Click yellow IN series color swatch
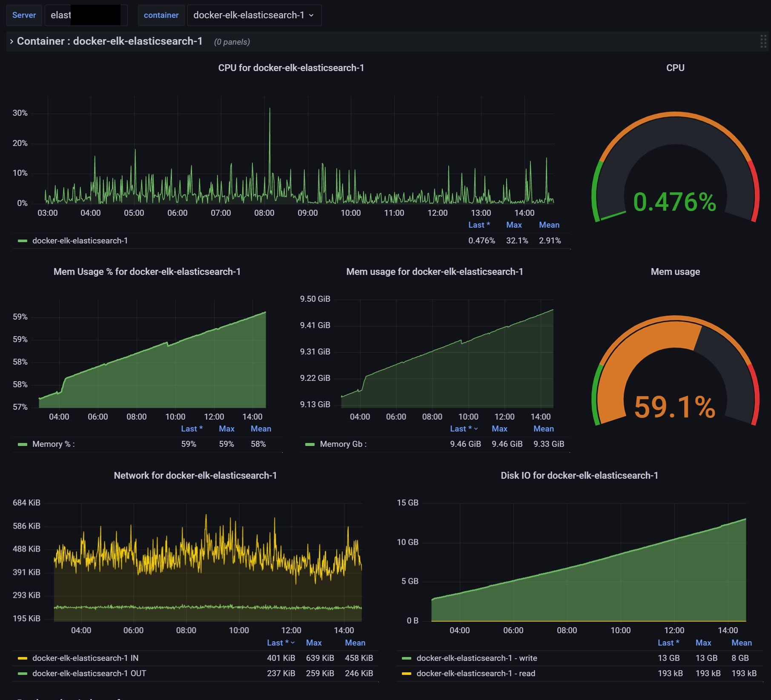This screenshot has height=700, width=771. [23, 658]
